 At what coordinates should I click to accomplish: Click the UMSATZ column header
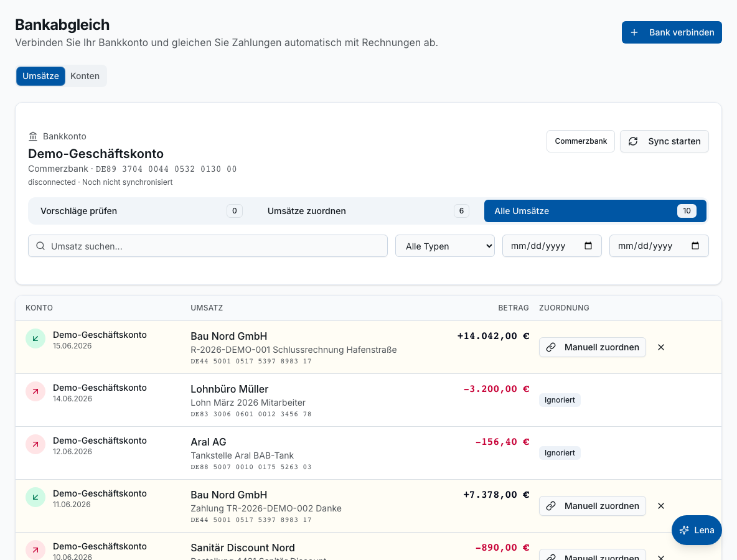[x=207, y=308]
